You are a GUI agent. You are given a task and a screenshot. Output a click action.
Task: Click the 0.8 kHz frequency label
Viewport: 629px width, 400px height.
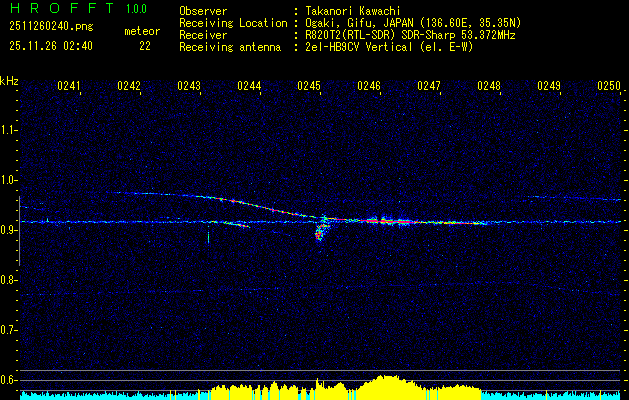coord(9,280)
